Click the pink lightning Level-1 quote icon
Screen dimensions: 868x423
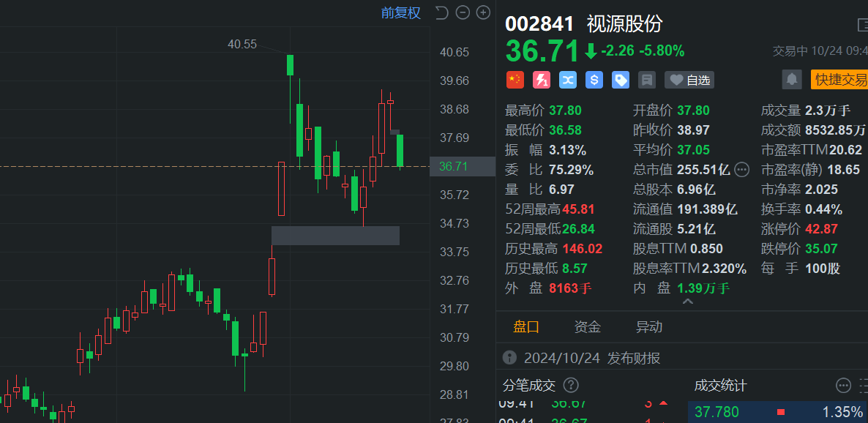[542, 80]
